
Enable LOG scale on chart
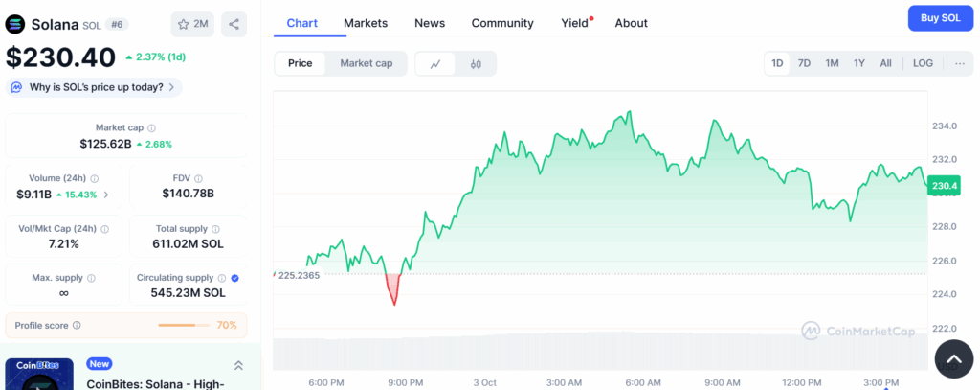(x=923, y=63)
